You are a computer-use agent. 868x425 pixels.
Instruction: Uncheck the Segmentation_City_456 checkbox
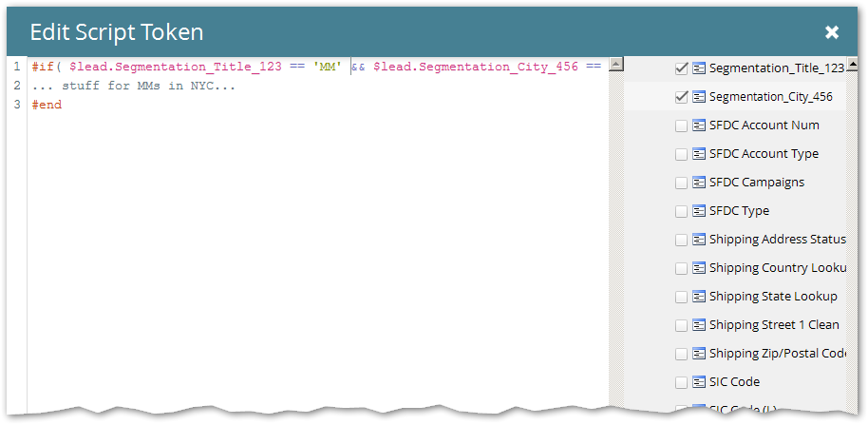pyautogui.click(x=681, y=97)
